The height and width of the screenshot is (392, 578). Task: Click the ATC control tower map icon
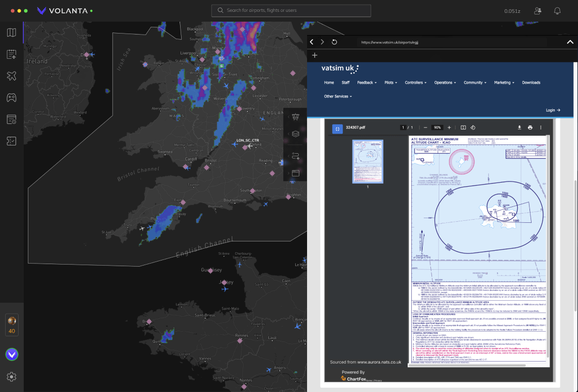(x=296, y=117)
